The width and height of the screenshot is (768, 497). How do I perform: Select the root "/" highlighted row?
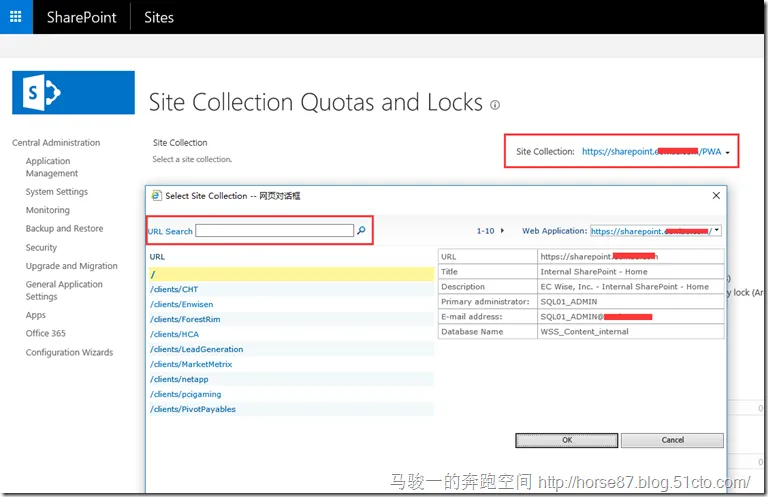pyautogui.click(x=290, y=275)
